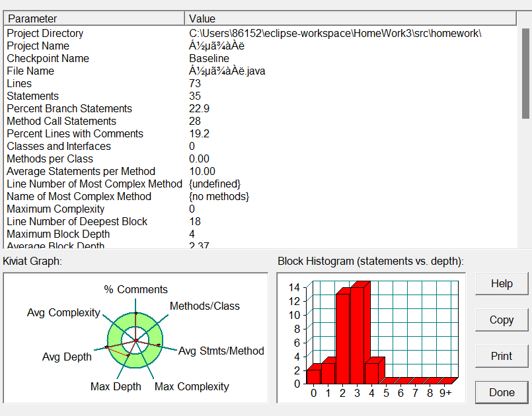Click the value 19.2

(x=199, y=133)
